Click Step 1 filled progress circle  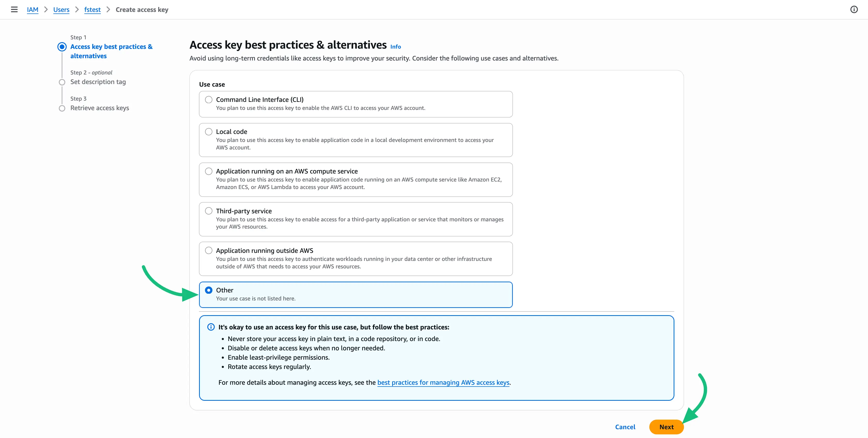click(62, 47)
